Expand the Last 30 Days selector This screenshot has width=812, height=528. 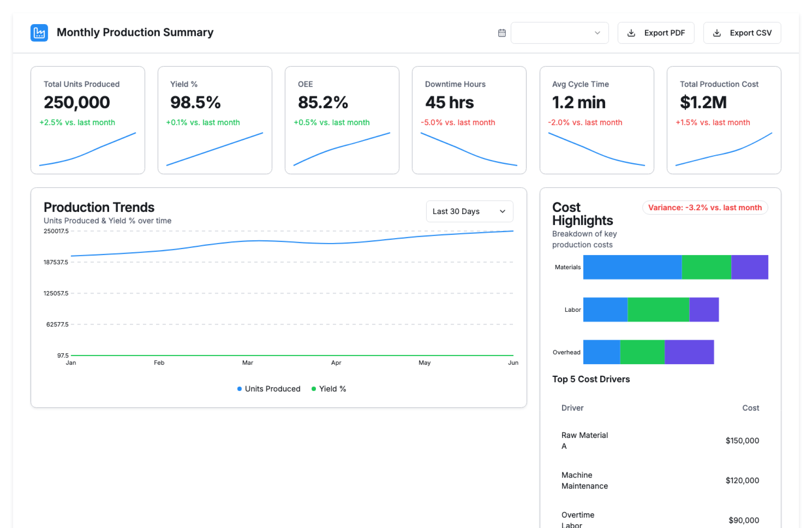469,211
